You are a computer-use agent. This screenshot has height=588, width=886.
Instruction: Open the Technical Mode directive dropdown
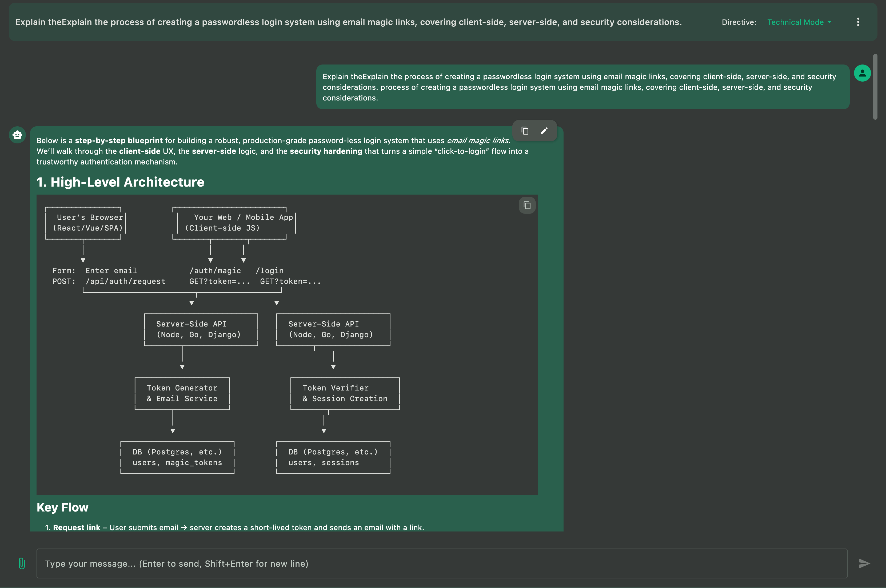click(x=795, y=22)
